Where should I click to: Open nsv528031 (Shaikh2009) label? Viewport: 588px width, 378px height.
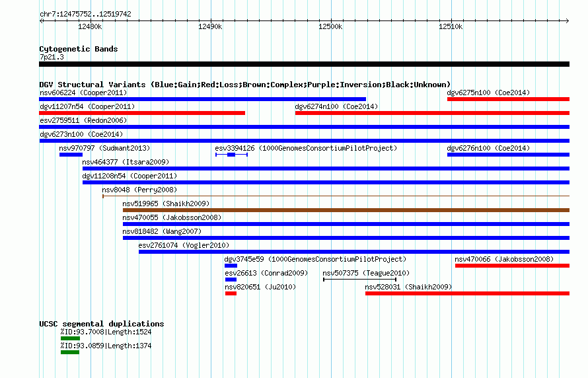click(408, 287)
